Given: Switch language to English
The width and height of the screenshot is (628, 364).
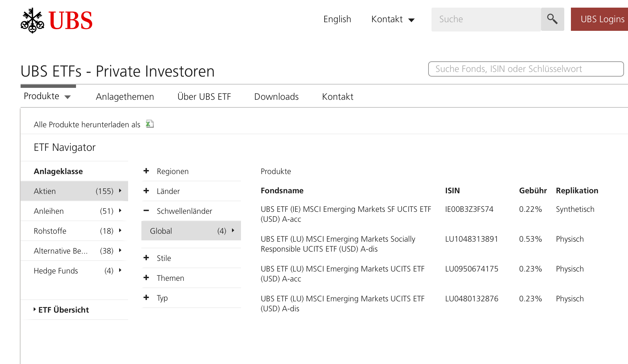Looking at the screenshot, I should point(337,19).
